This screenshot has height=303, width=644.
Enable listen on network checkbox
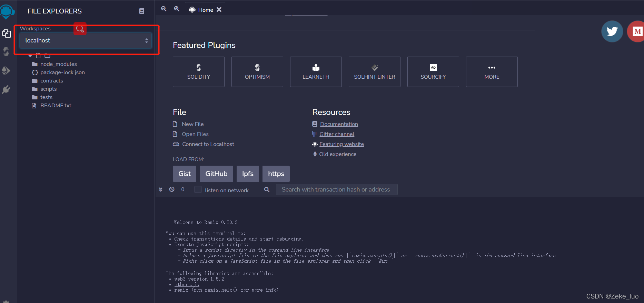pyautogui.click(x=198, y=189)
